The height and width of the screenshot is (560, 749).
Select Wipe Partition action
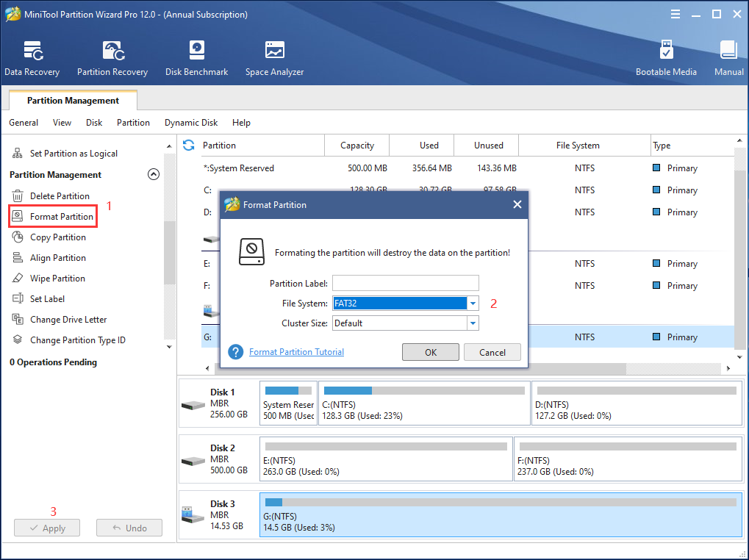(49, 279)
